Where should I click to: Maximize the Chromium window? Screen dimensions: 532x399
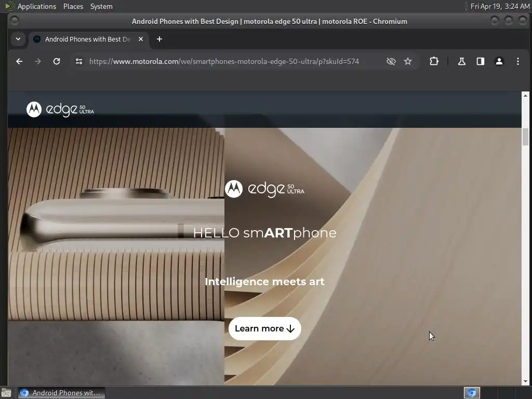point(509,21)
